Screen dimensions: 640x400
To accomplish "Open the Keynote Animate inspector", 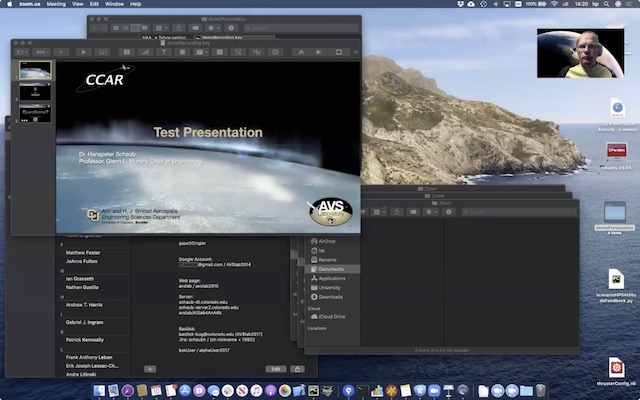I will pyautogui.click(x=319, y=52).
